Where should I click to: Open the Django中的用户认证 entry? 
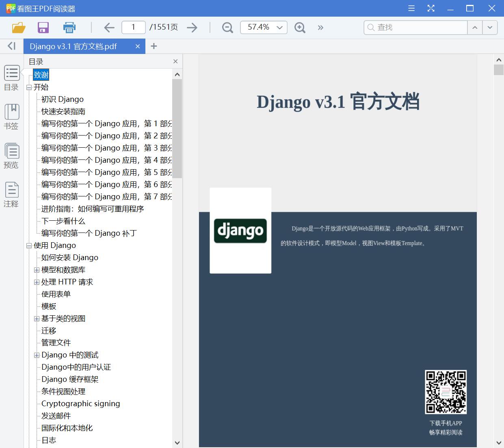pyautogui.click(x=76, y=367)
